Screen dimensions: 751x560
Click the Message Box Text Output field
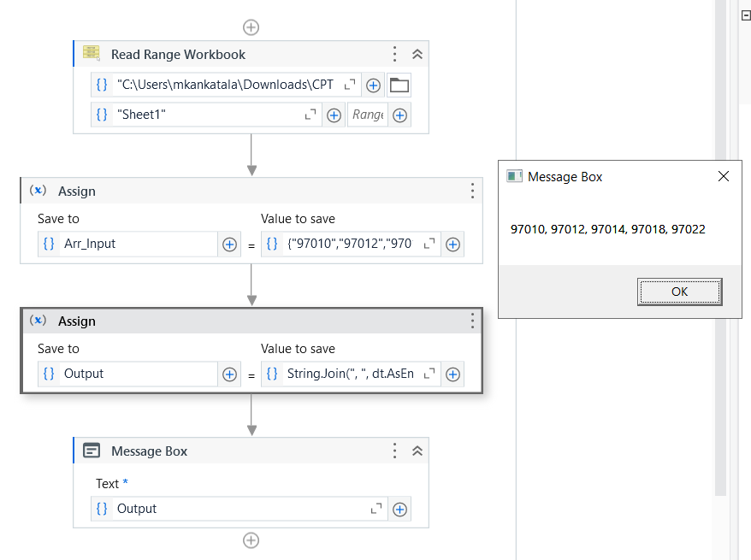(x=239, y=509)
